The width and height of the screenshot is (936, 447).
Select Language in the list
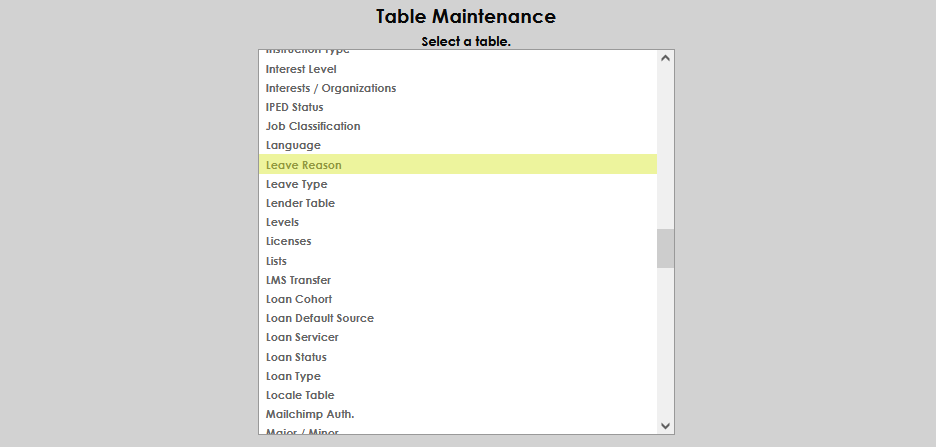tap(293, 145)
